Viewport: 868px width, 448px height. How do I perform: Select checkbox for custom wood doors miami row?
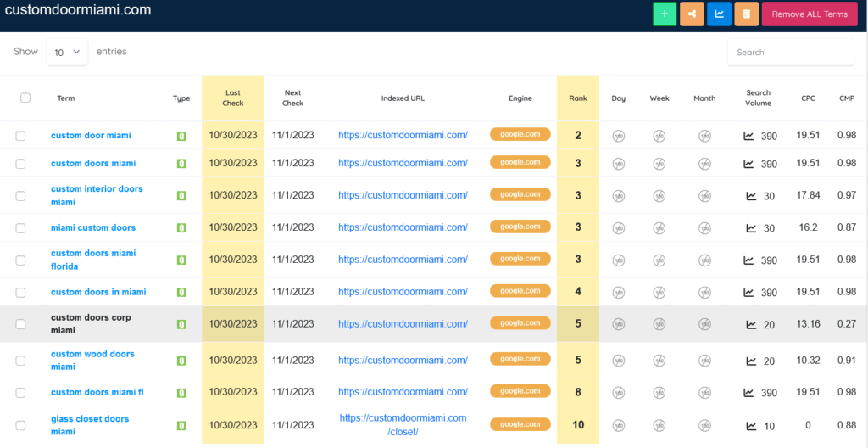click(x=21, y=361)
